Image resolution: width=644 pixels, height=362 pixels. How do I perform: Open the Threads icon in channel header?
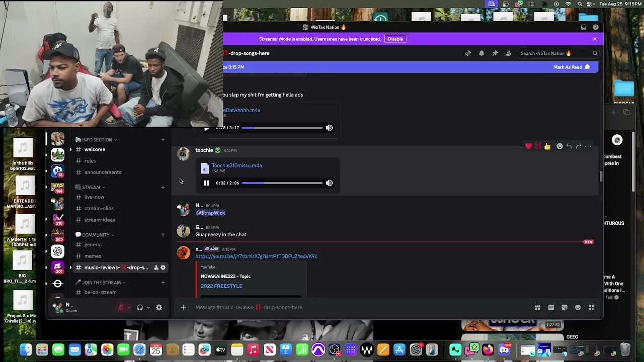click(x=468, y=53)
